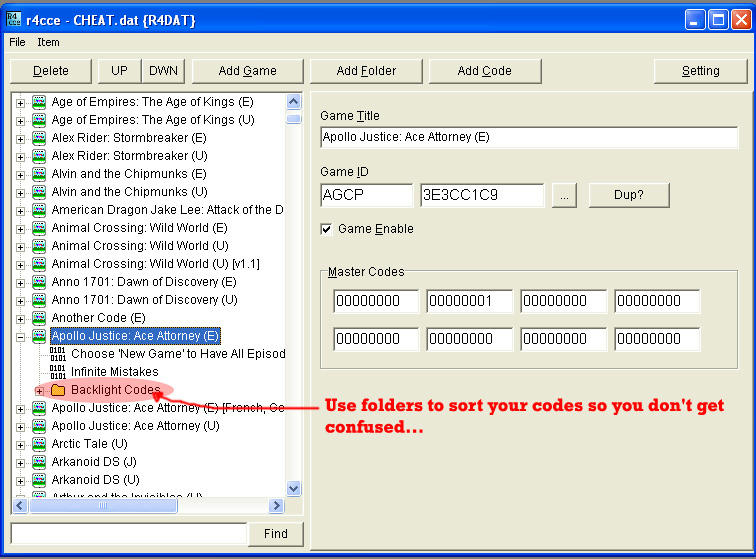This screenshot has width=756, height=559.
Task: Click the ellipsis browse button beside Game ID
Action: click(564, 195)
